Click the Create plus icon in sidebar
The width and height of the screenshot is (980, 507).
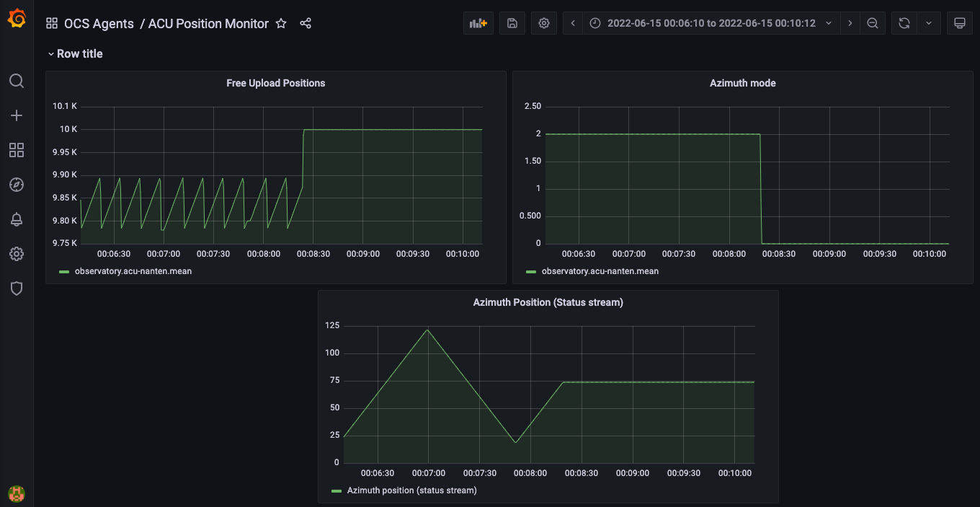coord(17,115)
